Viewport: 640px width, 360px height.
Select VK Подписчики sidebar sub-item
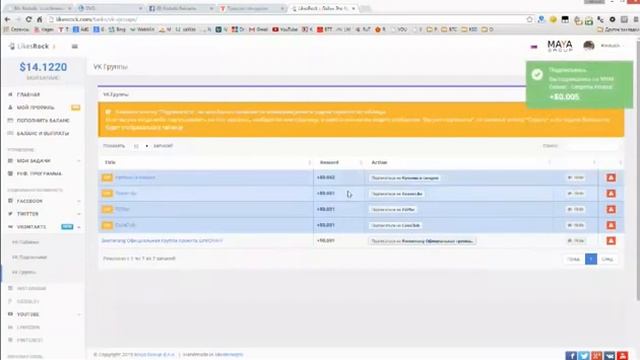(x=29, y=257)
